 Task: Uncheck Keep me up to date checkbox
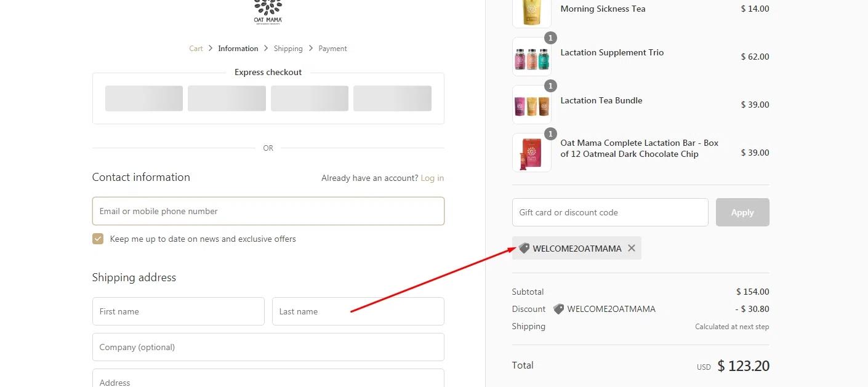coord(98,239)
